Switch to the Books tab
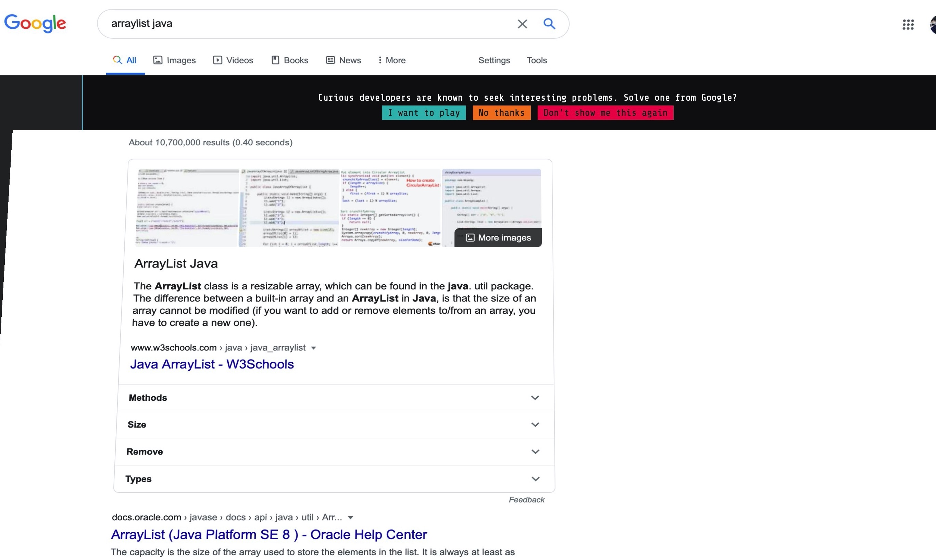The width and height of the screenshot is (936, 560). pos(290,60)
